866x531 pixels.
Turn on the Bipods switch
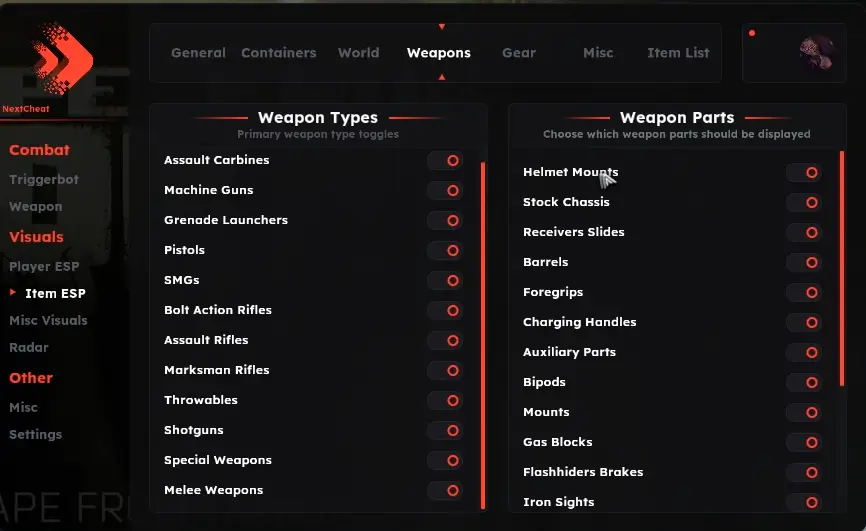tap(804, 382)
